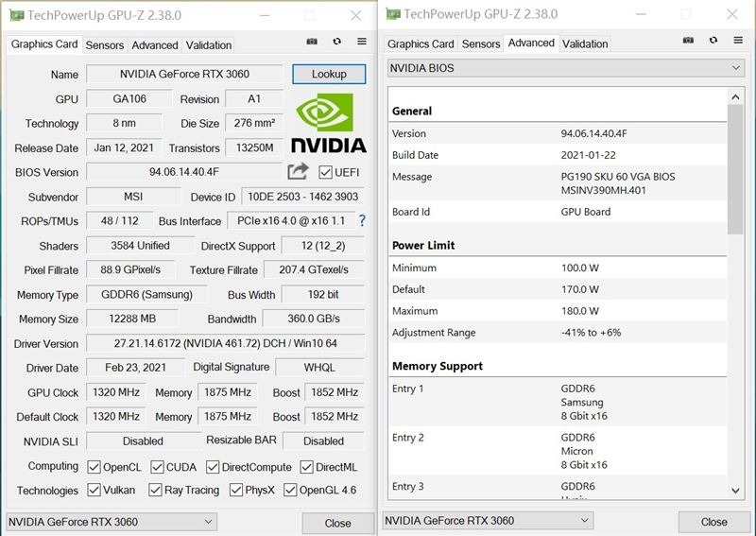Open hamburger menu in right GPU-Z window
Screen dimensions: 756x536
pyautogui.click(x=738, y=40)
